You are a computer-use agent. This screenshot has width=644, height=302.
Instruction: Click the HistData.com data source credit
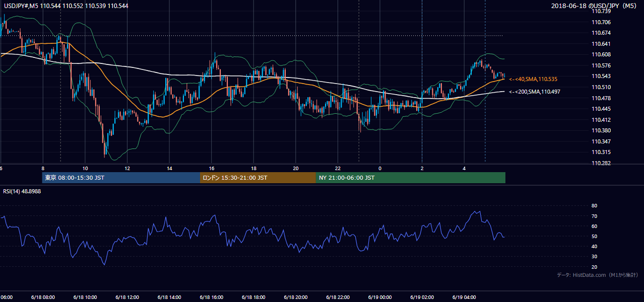598,275
